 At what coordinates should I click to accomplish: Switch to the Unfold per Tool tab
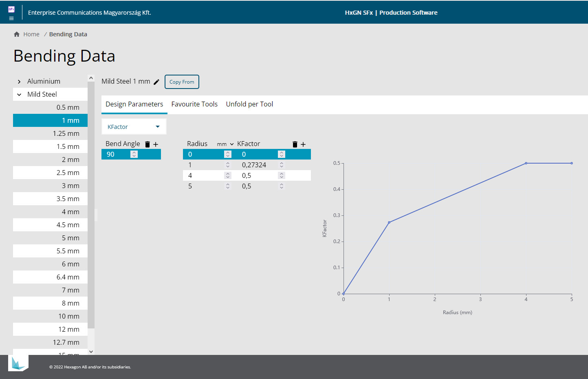click(x=249, y=104)
